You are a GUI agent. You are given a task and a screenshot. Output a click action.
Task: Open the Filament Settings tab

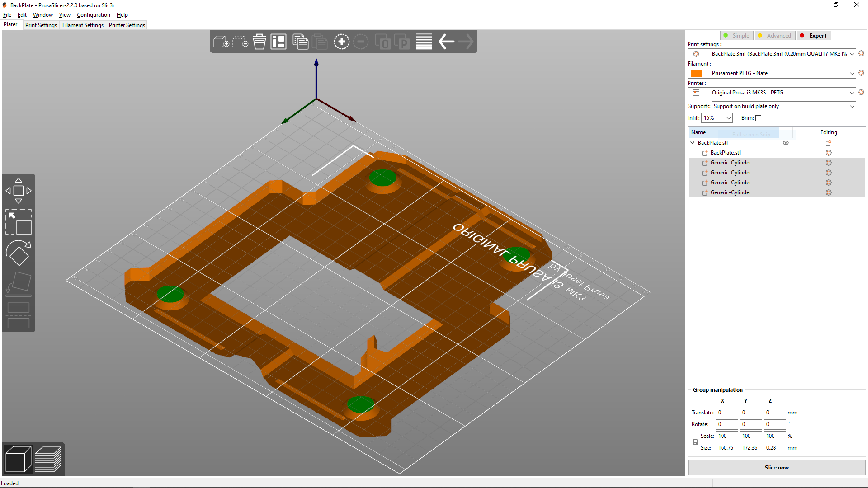pos(83,25)
